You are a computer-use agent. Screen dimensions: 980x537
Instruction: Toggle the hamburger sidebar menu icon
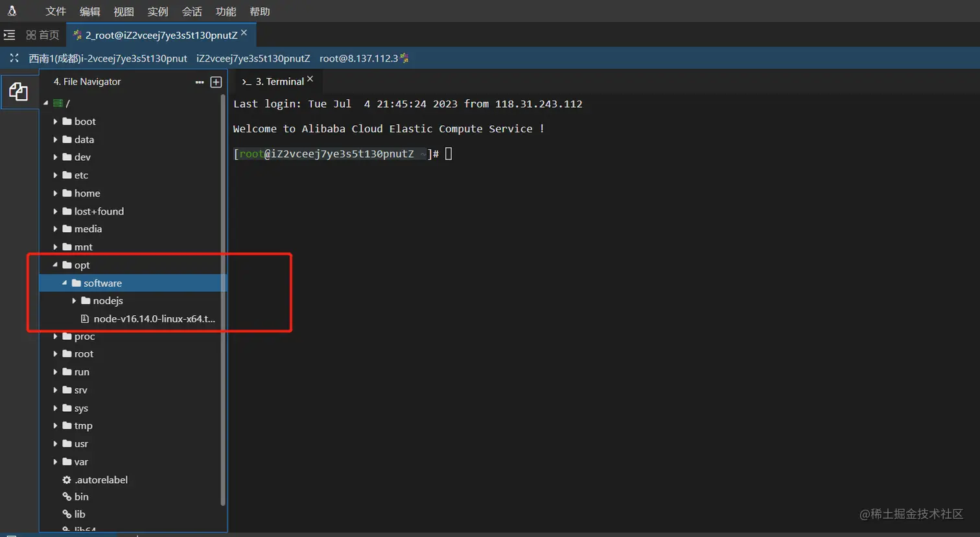pos(9,35)
